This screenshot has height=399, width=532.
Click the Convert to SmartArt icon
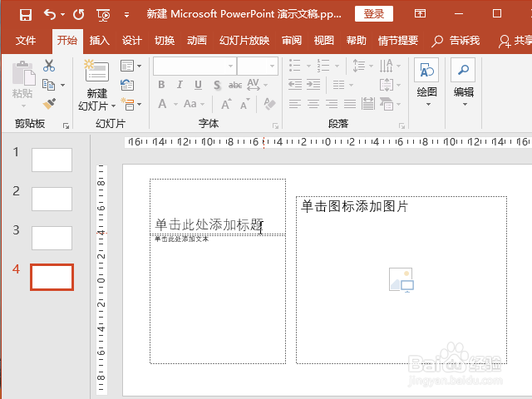coord(390,104)
